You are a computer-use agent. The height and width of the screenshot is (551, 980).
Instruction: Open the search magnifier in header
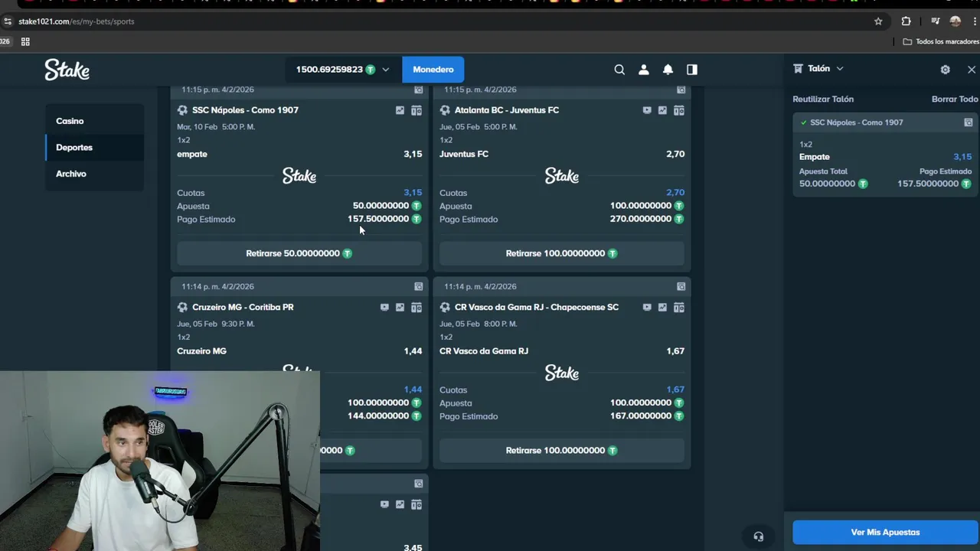pos(619,70)
